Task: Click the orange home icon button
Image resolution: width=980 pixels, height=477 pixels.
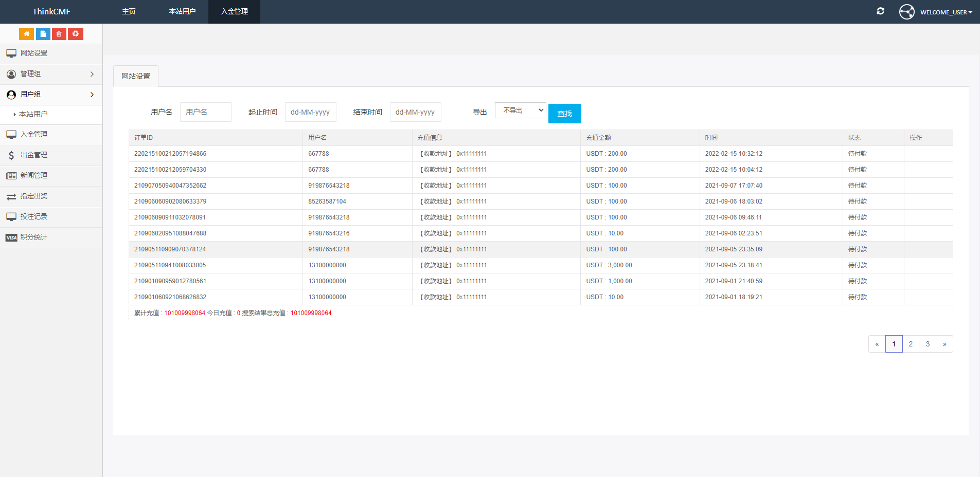Action: point(26,34)
